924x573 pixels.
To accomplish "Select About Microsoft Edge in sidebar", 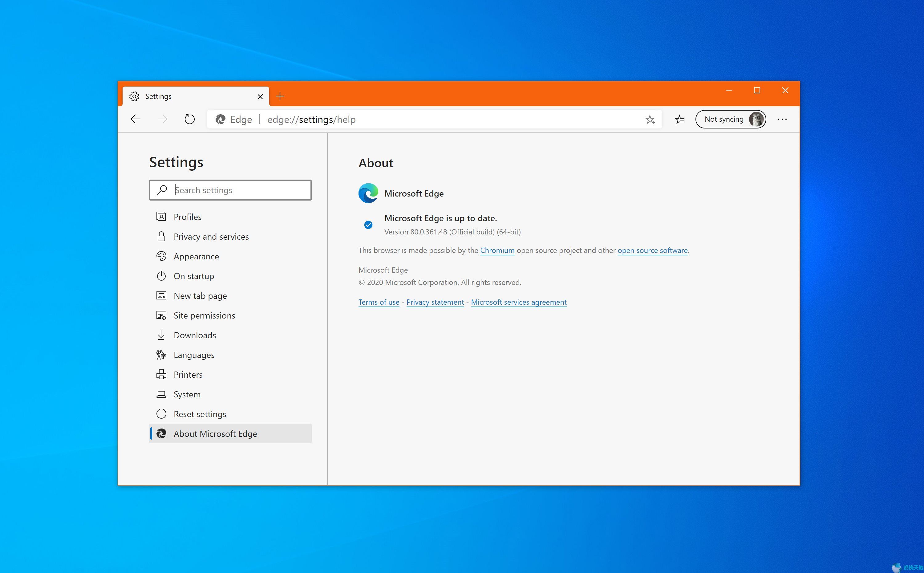I will tap(230, 433).
